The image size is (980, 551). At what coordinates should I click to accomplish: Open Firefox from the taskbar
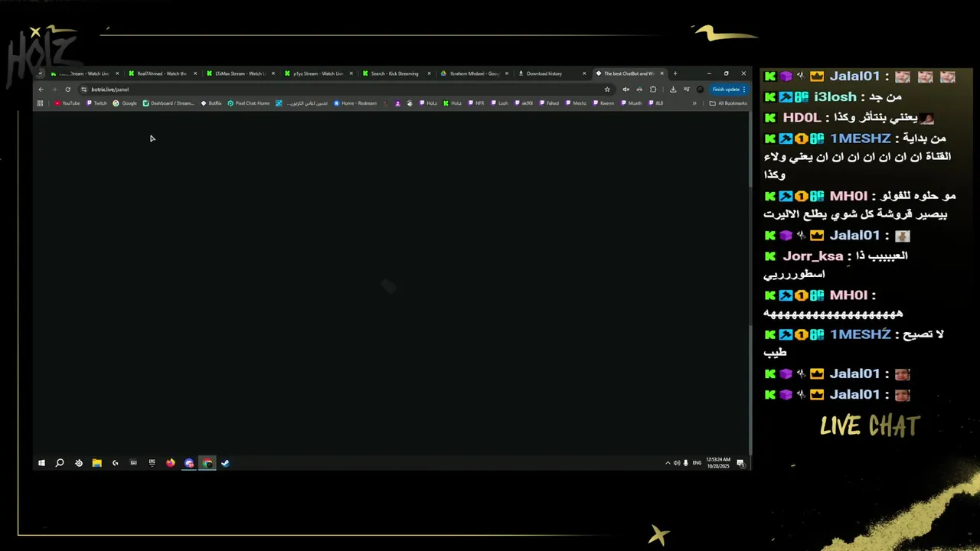[x=171, y=463]
